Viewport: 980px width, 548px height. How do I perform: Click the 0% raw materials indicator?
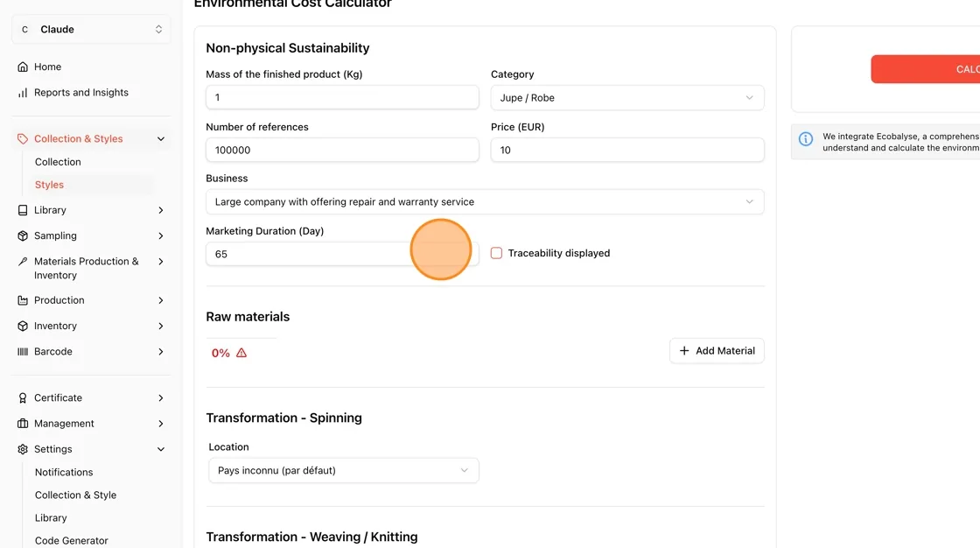[x=220, y=353]
